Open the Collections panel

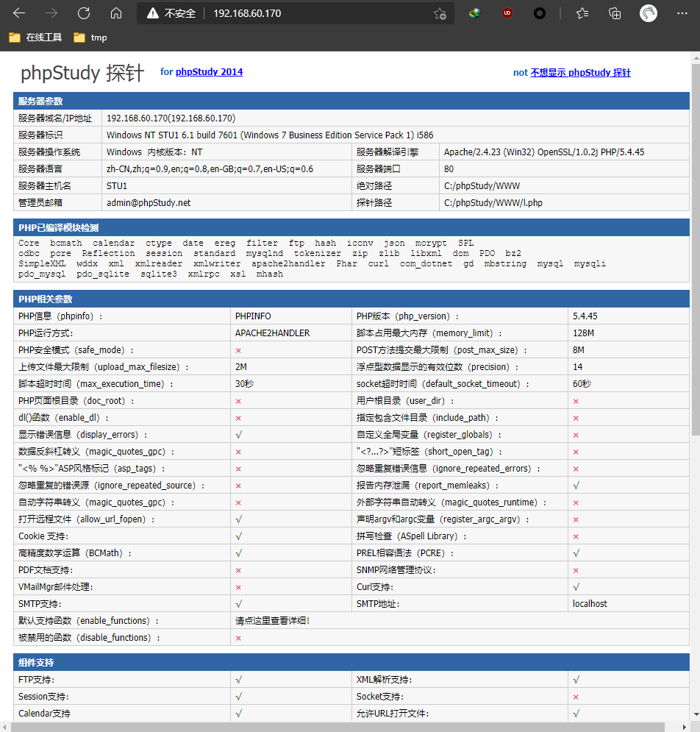615,13
